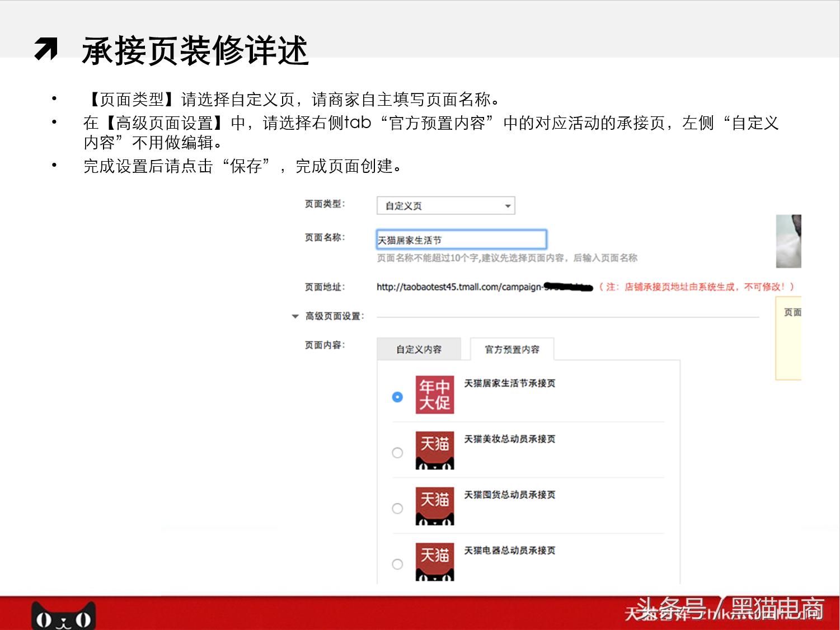Viewport: 840px width, 630px height.
Task: Collapse the 高级页面设置 section triangle
Action: [295, 316]
